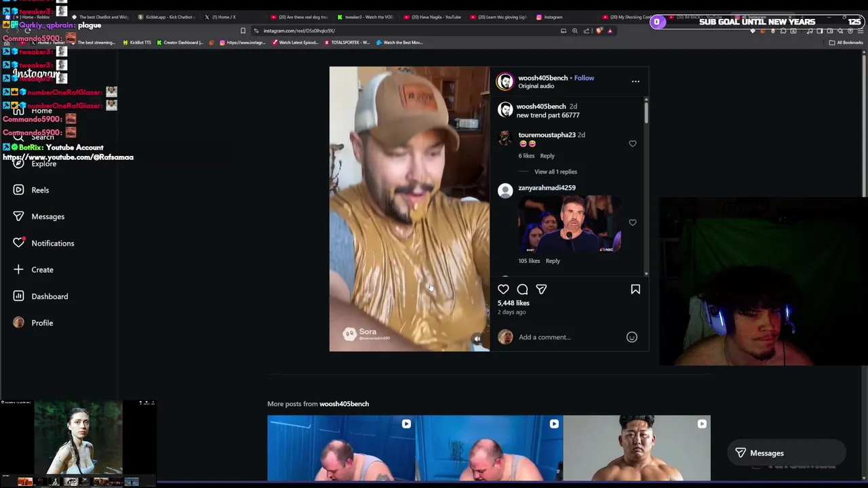The image size is (868, 488).
Task: Open the Simon Cowell GIF in comments
Action: point(570,224)
